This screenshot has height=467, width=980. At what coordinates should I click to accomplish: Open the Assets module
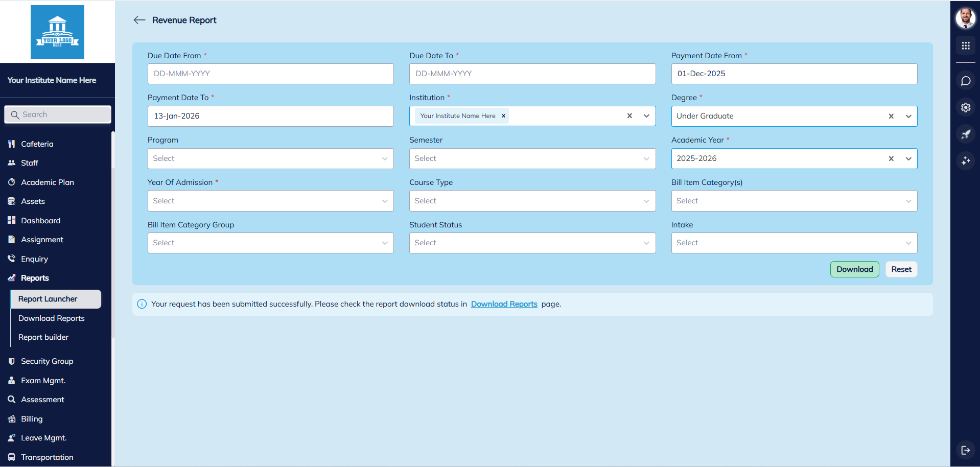(x=33, y=201)
